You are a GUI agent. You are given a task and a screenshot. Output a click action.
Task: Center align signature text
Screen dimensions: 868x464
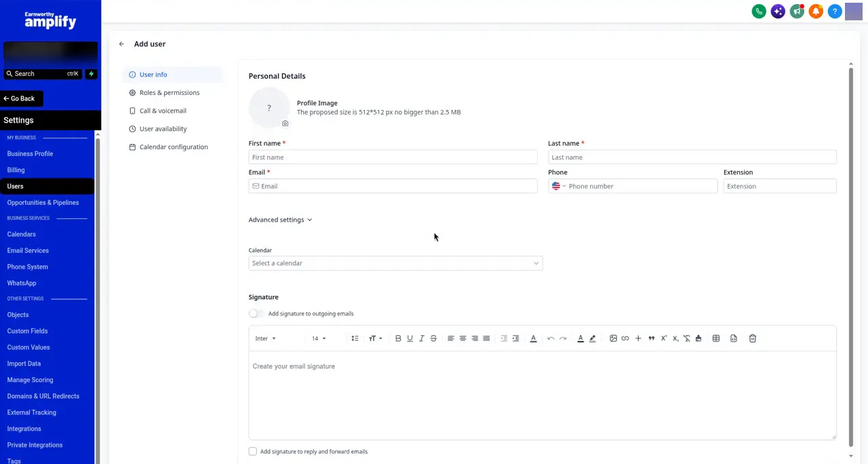pos(462,339)
